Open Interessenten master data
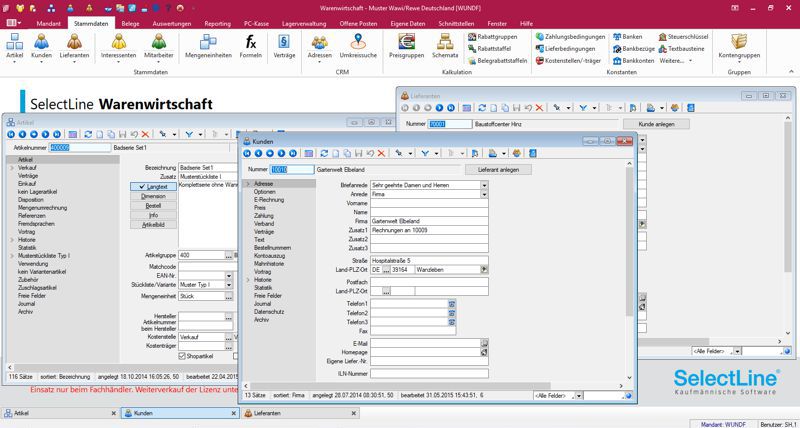The width and height of the screenshot is (800, 428). [118, 46]
